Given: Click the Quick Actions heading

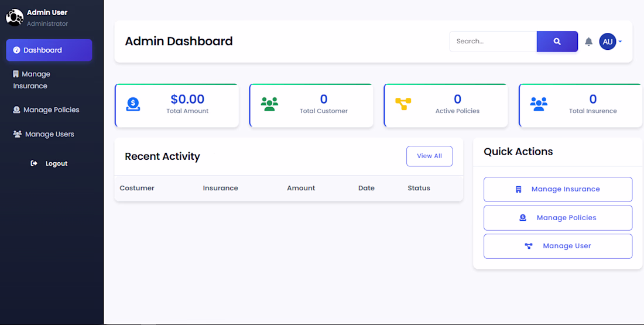Looking at the screenshot, I should pos(518,152).
